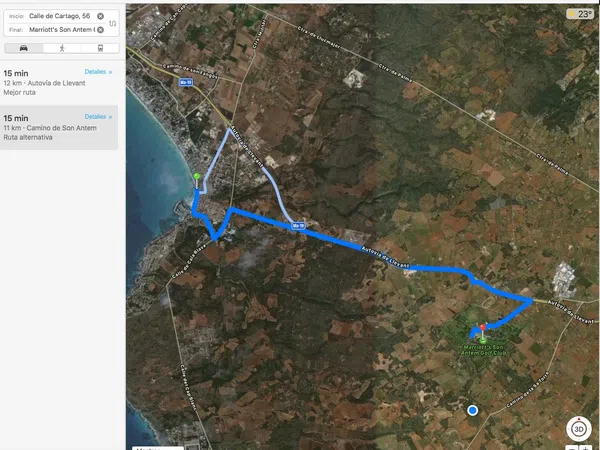Clear the Calle de Cartago start field

point(100,16)
